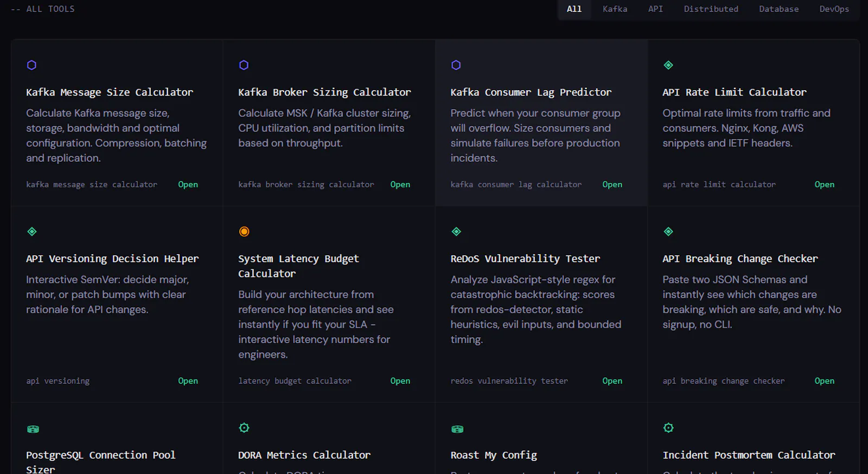Open link for API Breaking Change Checker

[824, 381]
